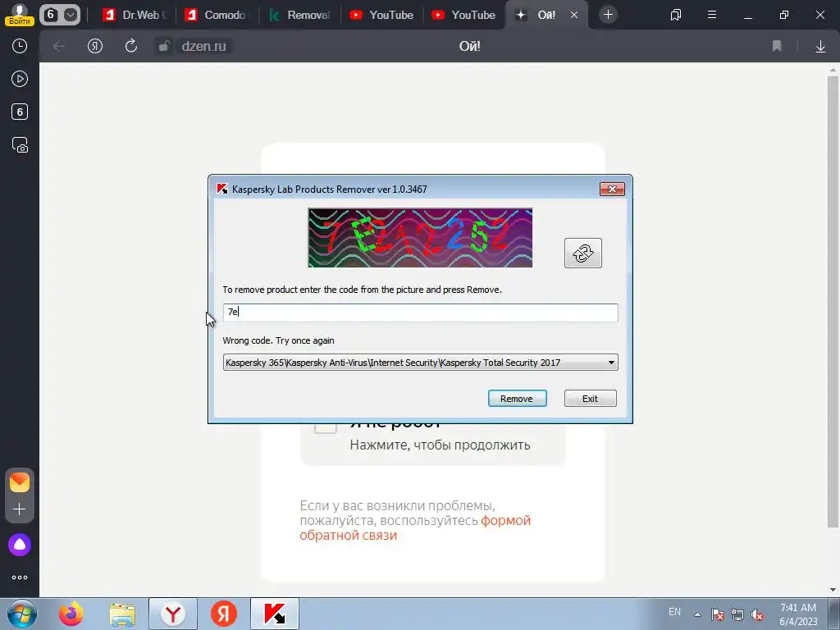
Task: Open the Kaspersky remover taskbar icon
Action: point(274,614)
